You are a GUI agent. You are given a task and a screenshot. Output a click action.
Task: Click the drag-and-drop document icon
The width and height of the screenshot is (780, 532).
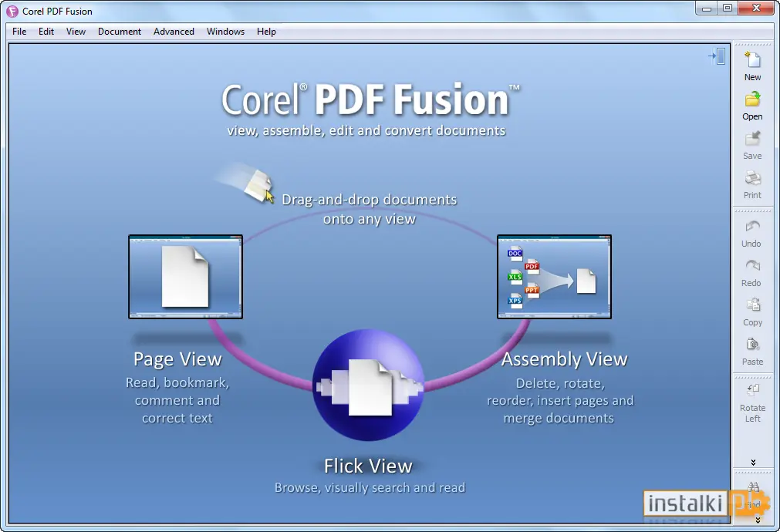[258, 187]
